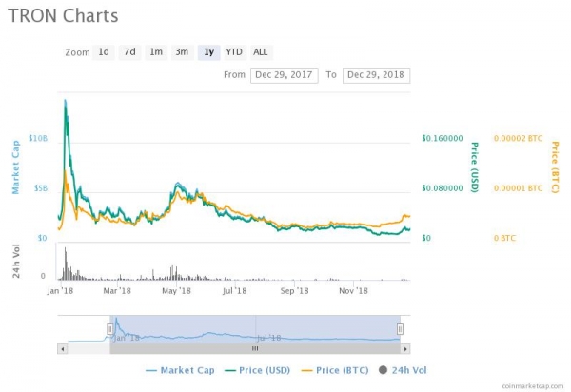Click the Jan '18 x-axis label
The width and height of the screenshot is (571, 392).
[60, 291]
